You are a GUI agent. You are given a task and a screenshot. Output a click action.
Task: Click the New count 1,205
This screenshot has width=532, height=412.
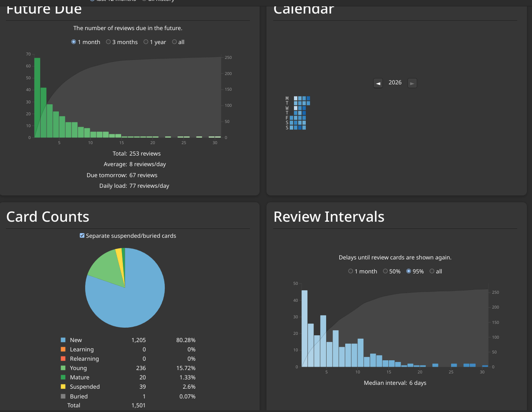(139, 340)
